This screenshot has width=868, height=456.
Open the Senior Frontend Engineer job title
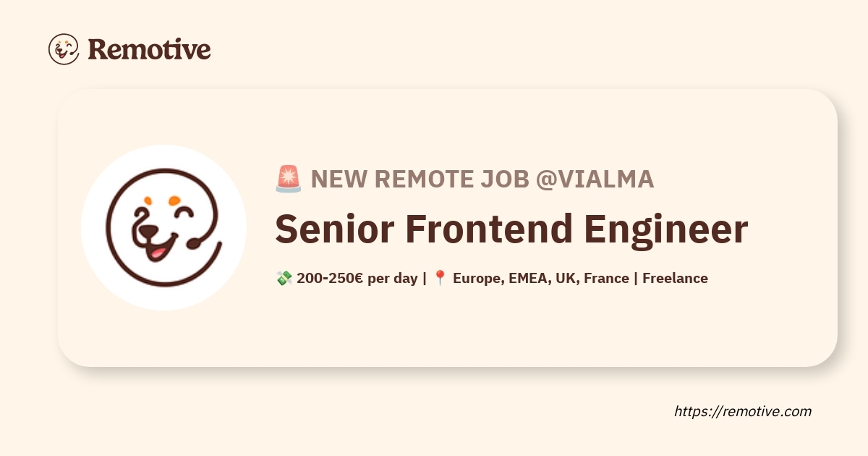coord(511,229)
